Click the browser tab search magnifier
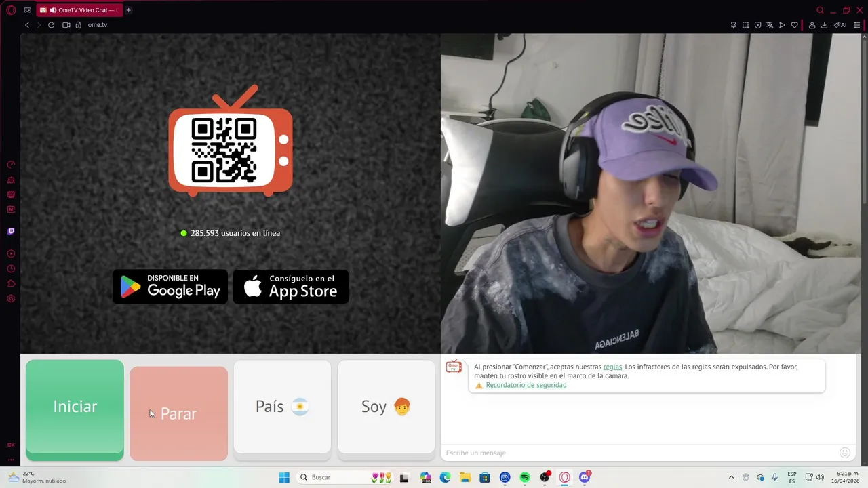 point(820,10)
